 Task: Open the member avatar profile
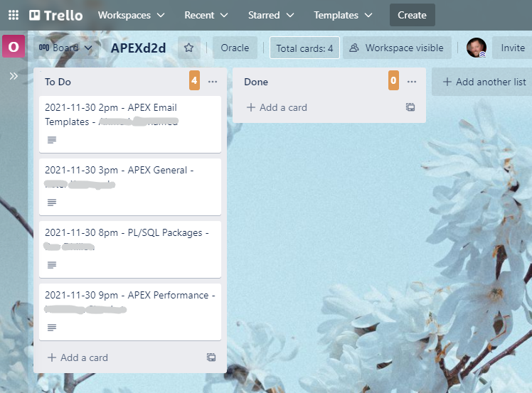tap(477, 48)
